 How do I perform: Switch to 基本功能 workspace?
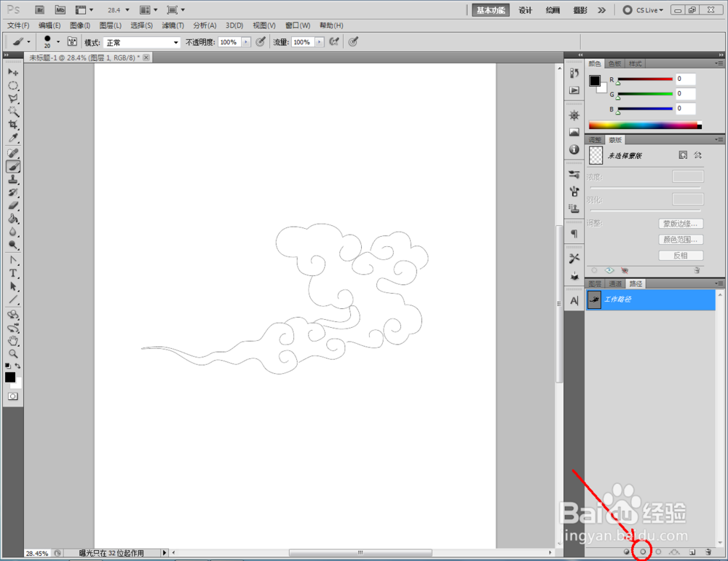pyautogui.click(x=491, y=10)
